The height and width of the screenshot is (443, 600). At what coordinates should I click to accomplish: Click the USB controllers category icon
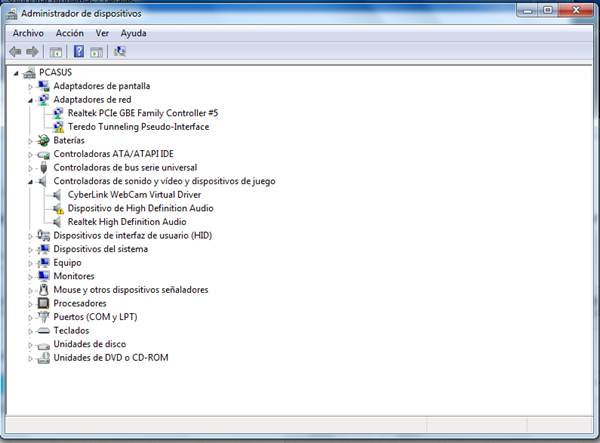coord(44,168)
